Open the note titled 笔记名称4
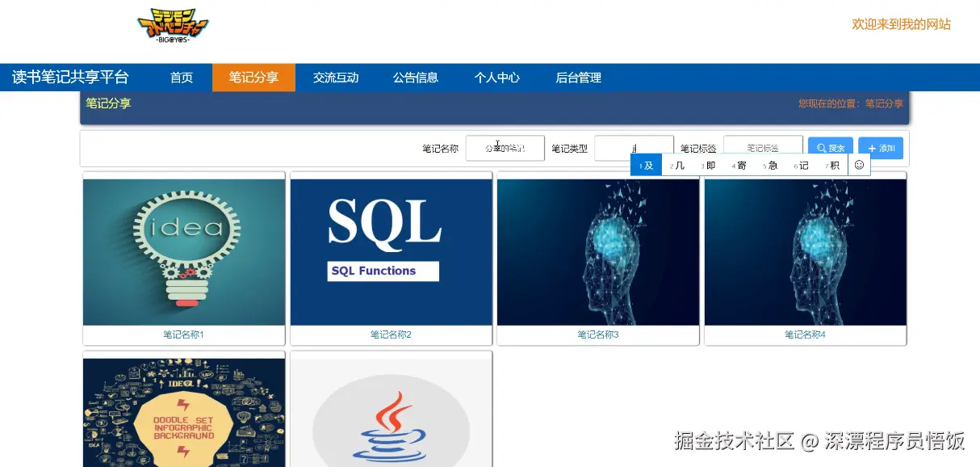The width and height of the screenshot is (980, 467). point(805,334)
